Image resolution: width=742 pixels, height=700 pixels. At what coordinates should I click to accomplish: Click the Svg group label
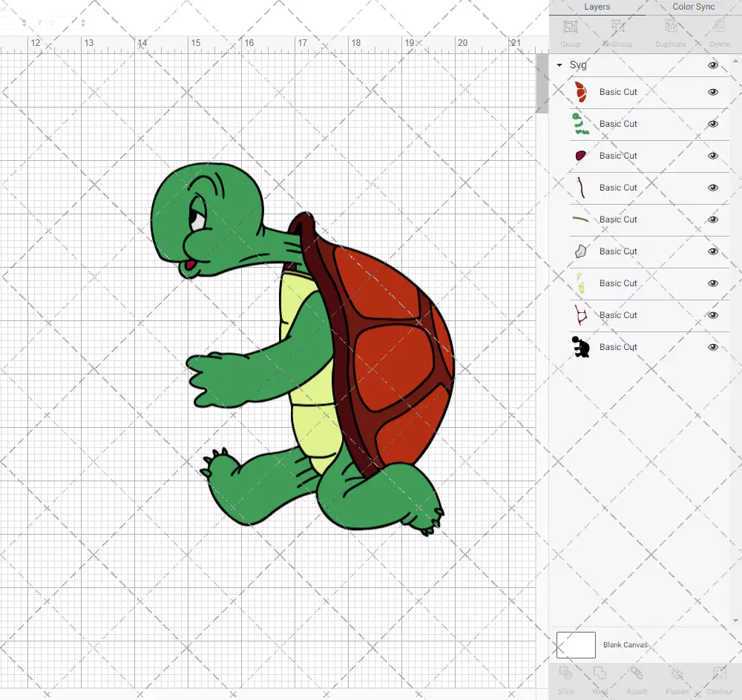coord(578,65)
